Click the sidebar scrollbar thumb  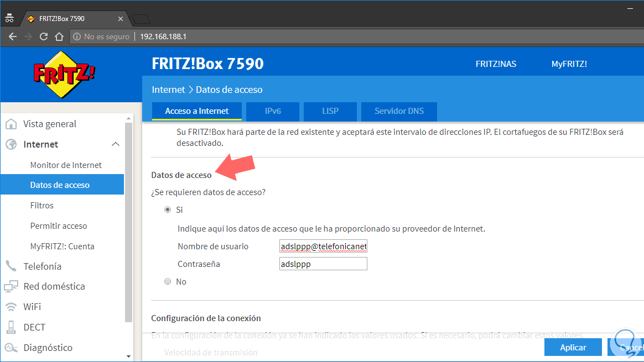[128, 222]
